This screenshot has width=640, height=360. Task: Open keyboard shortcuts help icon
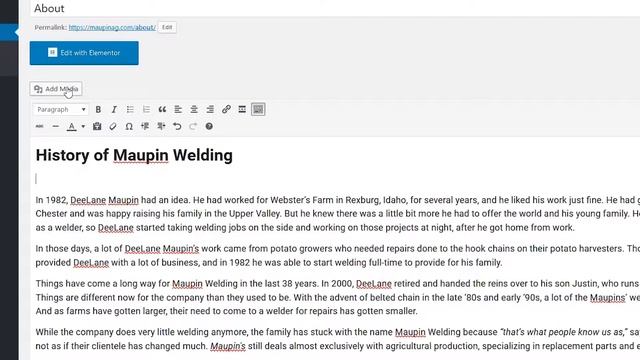[x=209, y=127]
